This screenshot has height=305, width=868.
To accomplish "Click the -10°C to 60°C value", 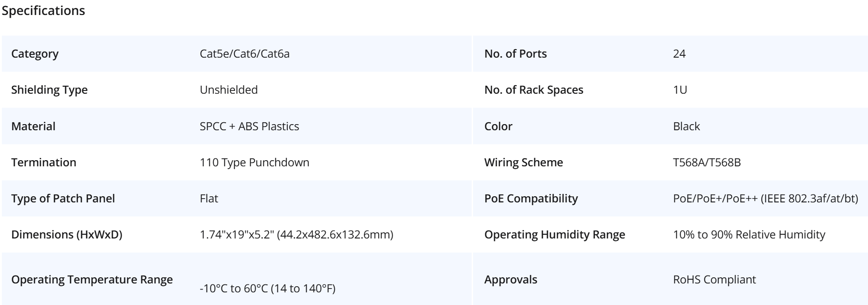I will tap(267, 289).
